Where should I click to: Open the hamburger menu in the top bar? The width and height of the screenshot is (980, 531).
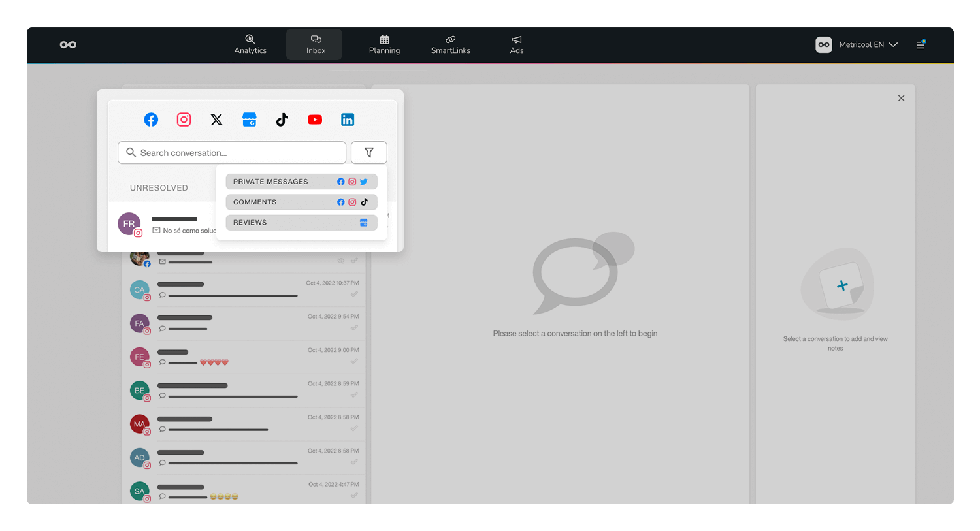click(921, 44)
